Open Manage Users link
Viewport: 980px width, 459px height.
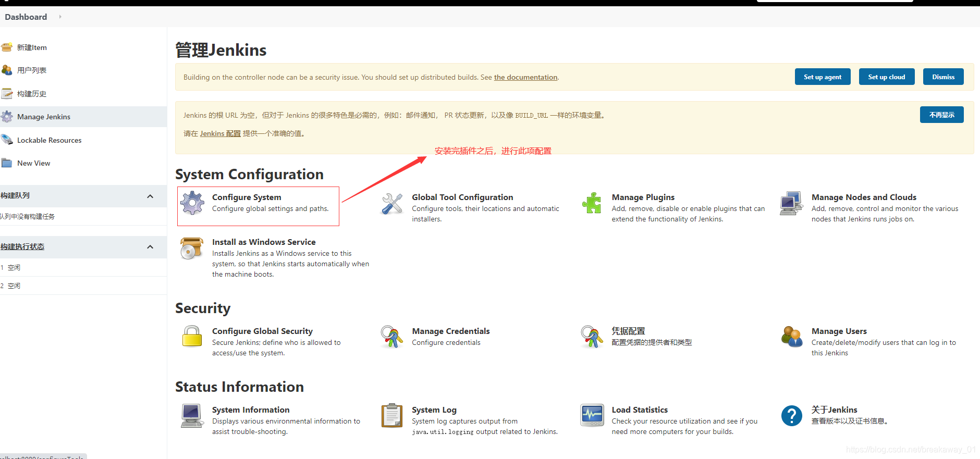(839, 331)
